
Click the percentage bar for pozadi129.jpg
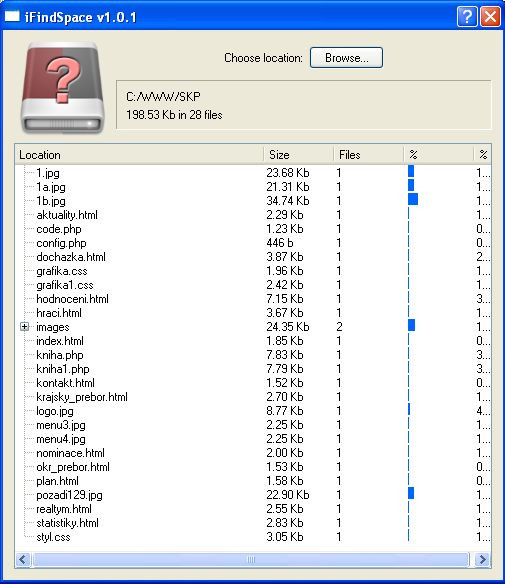pyautogui.click(x=411, y=493)
